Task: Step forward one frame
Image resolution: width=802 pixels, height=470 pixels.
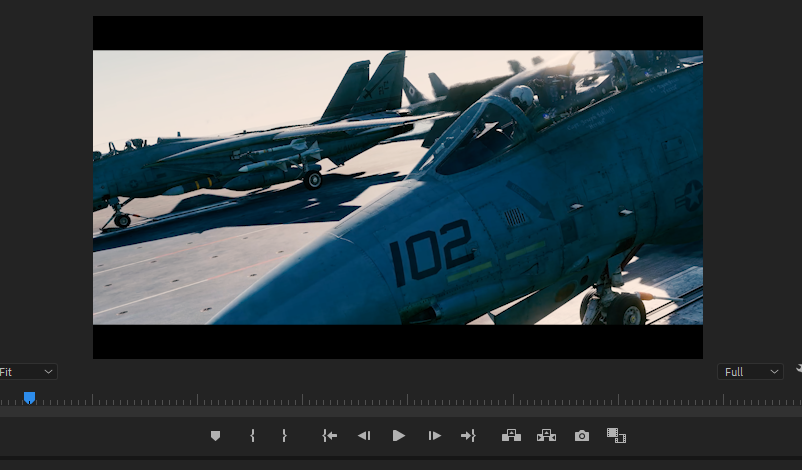Action: (x=434, y=436)
